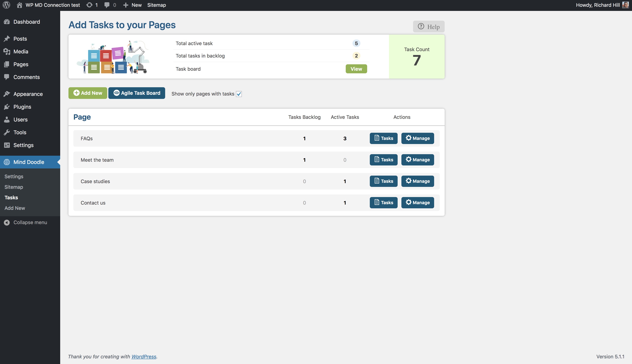Viewport: 632px width, 364px height.
Task: Follow the WordPress footer link
Action: pyautogui.click(x=144, y=356)
